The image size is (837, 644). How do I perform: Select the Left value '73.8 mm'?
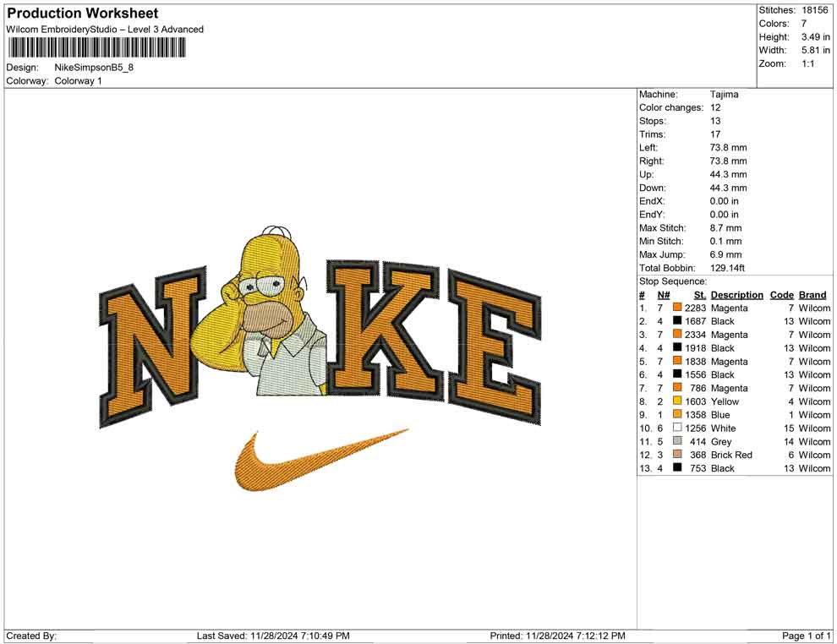[x=729, y=147]
